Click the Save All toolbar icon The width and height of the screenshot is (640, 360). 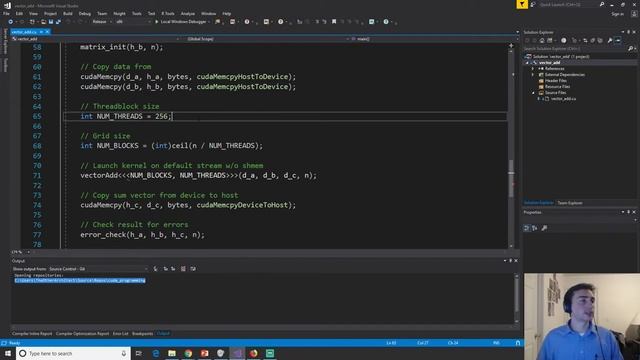pyautogui.click(x=58, y=22)
